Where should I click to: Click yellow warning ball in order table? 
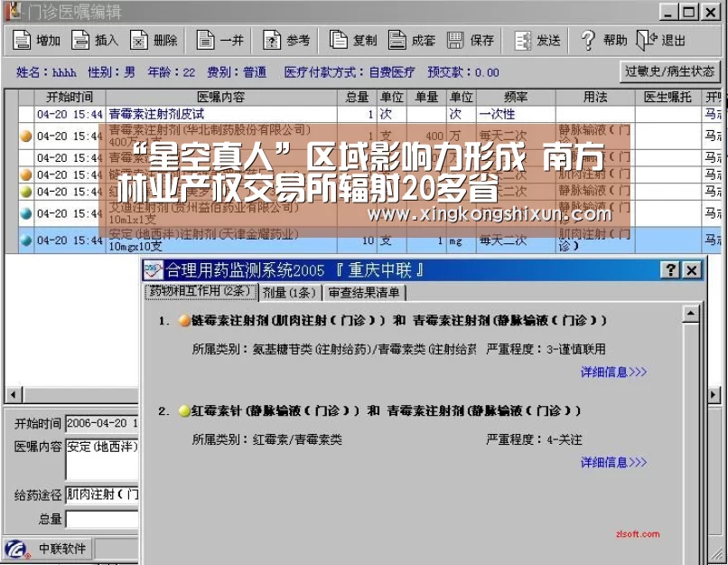[x=26, y=192]
